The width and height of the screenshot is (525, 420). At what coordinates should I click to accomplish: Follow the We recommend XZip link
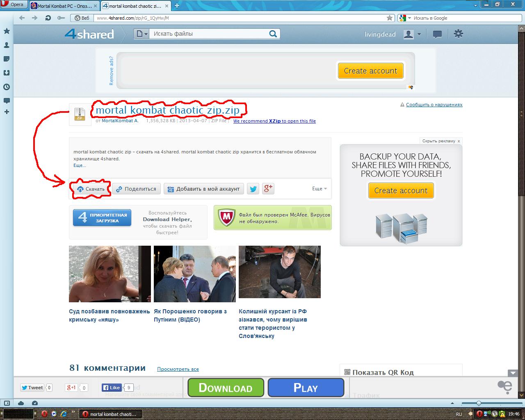[274, 121]
